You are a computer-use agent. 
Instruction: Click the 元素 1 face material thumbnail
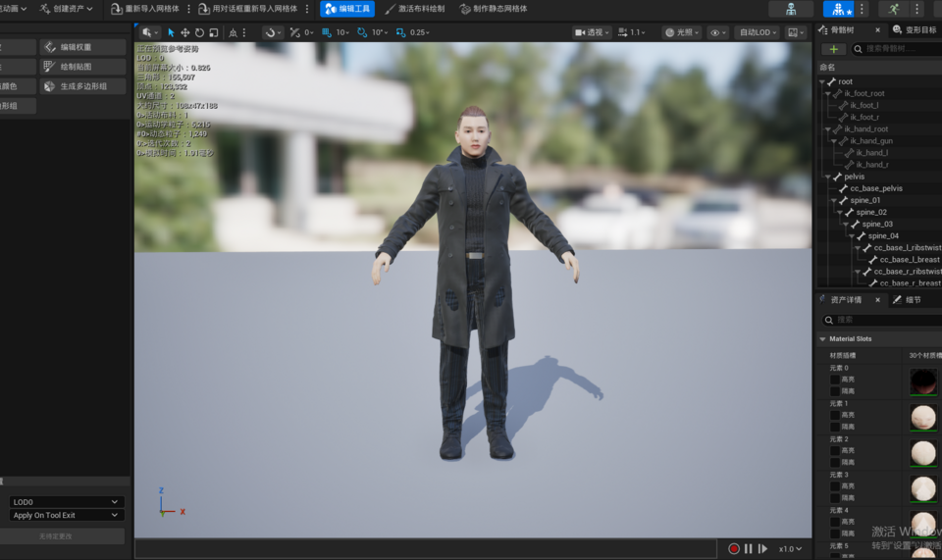click(x=922, y=417)
